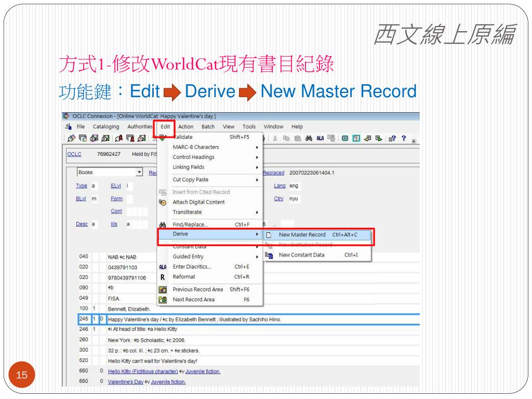Click the Ctry fixed field link
This screenshot has height=399, width=532.
(x=278, y=199)
